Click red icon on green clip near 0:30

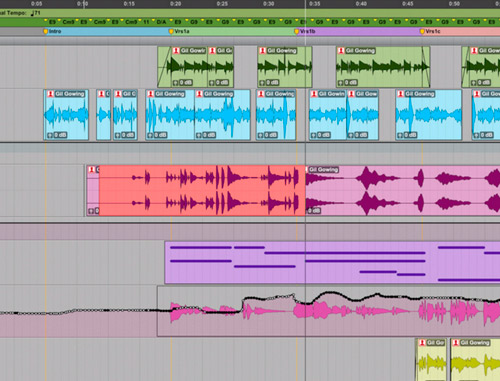click(262, 51)
